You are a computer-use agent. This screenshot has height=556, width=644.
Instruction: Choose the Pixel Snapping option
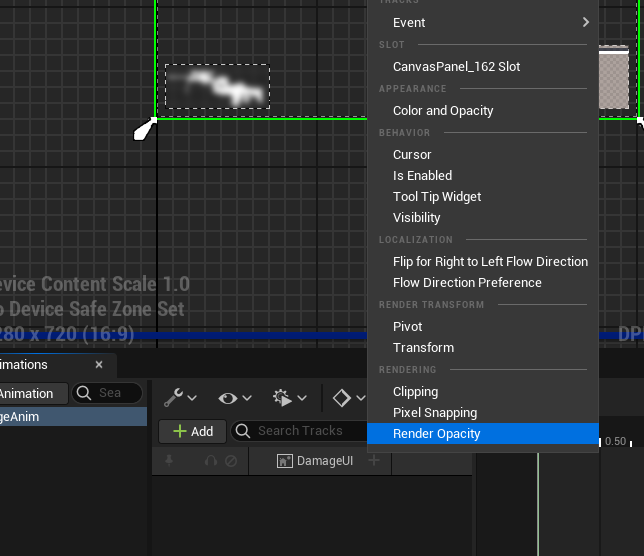tap(483, 413)
